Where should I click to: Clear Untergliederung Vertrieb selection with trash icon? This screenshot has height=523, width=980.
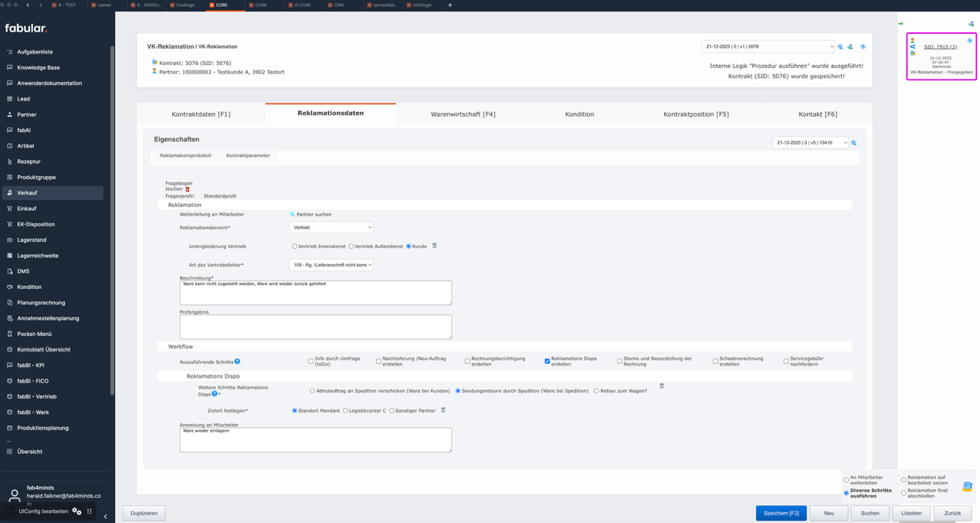click(x=434, y=246)
